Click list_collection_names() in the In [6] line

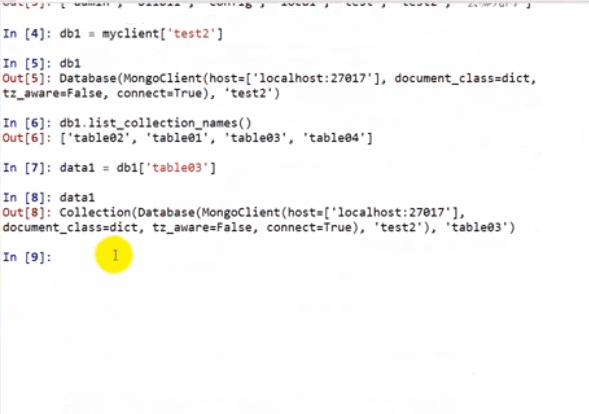[x=170, y=123]
